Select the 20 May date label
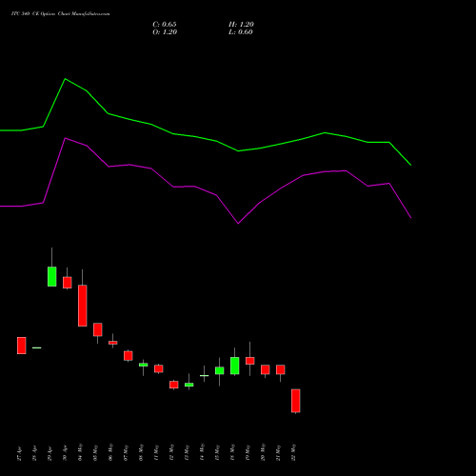The height and width of the screenshot is (476, 476). click(x=264, y=452)
